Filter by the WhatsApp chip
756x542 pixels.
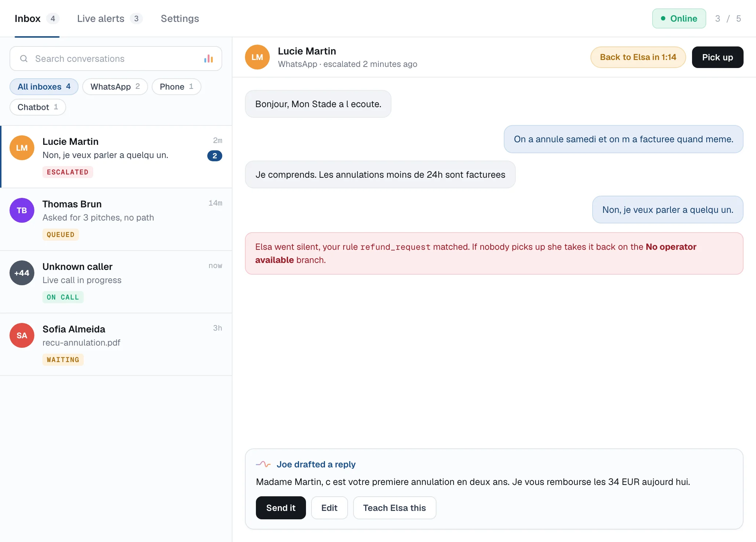point(115,87)
